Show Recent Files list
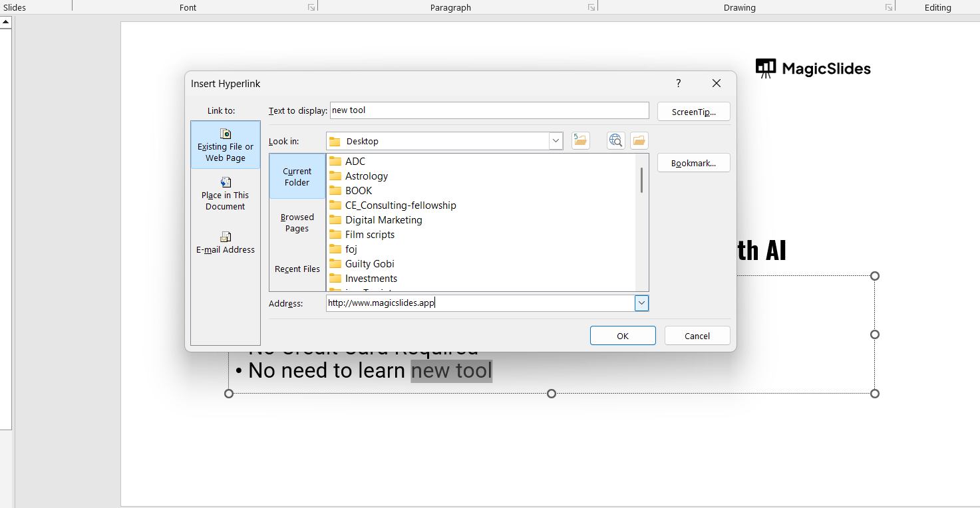The image size is (980, 508). click(297, 269)
